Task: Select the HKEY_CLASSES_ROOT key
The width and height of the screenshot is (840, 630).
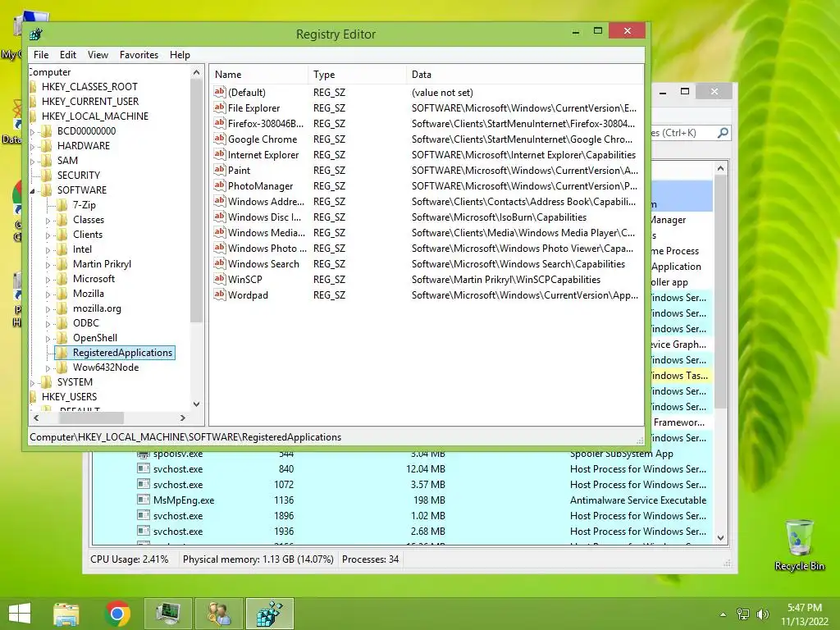Action: coord(89,87)
